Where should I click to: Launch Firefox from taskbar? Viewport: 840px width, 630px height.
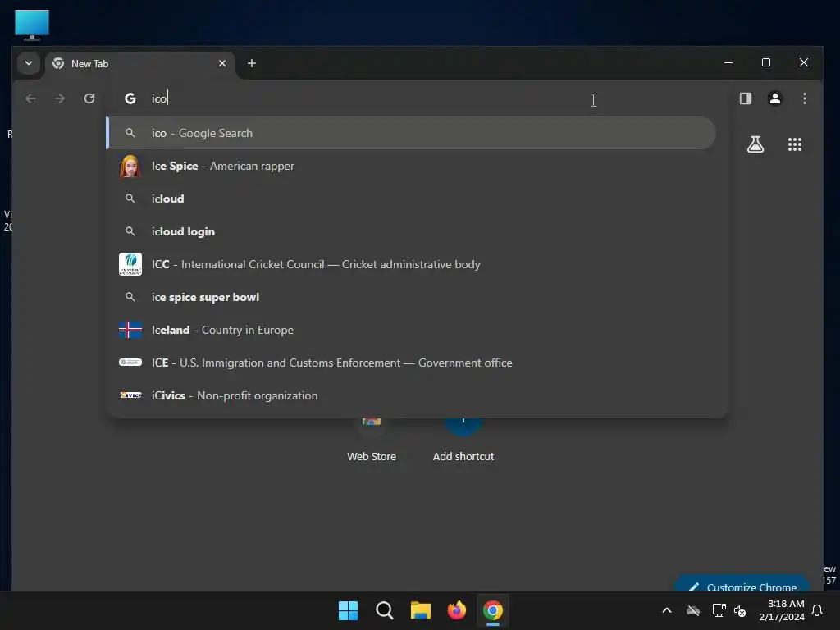tap(457, 610)
